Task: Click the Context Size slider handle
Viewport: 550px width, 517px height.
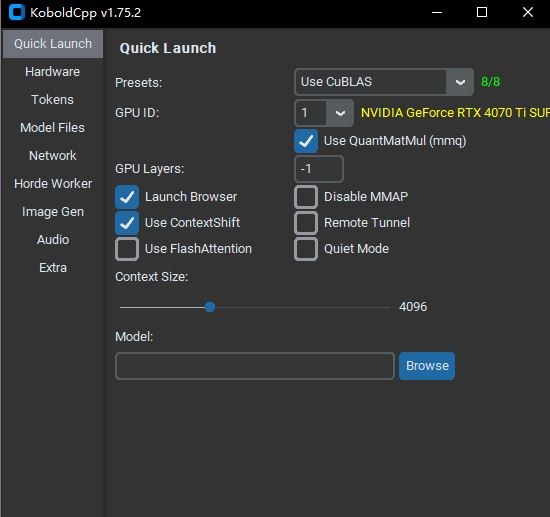Action: 210,307
